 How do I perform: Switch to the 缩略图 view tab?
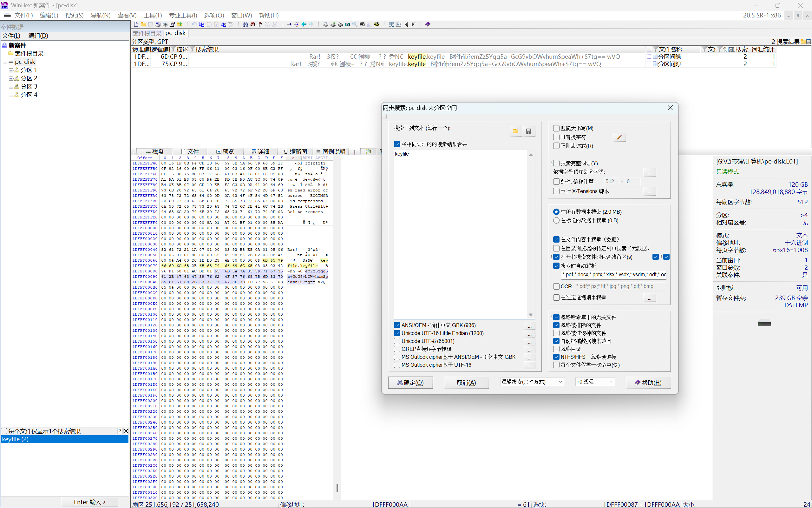[295, 151]
